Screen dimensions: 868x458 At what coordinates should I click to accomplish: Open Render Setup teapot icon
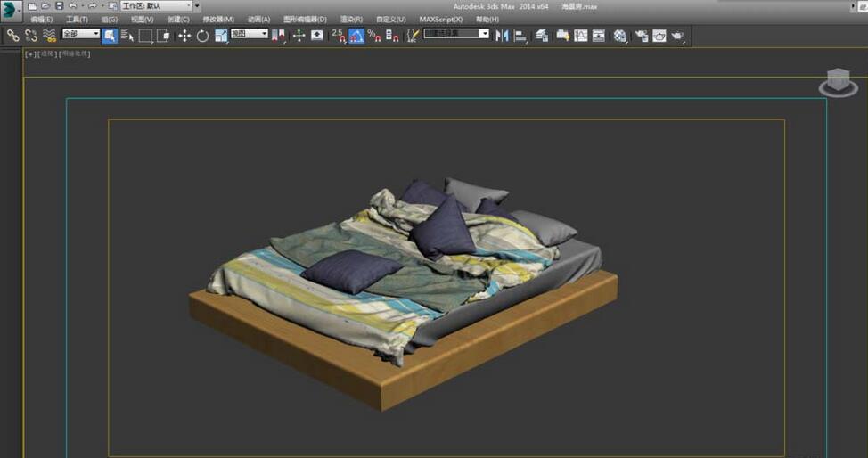pos(641,36)
